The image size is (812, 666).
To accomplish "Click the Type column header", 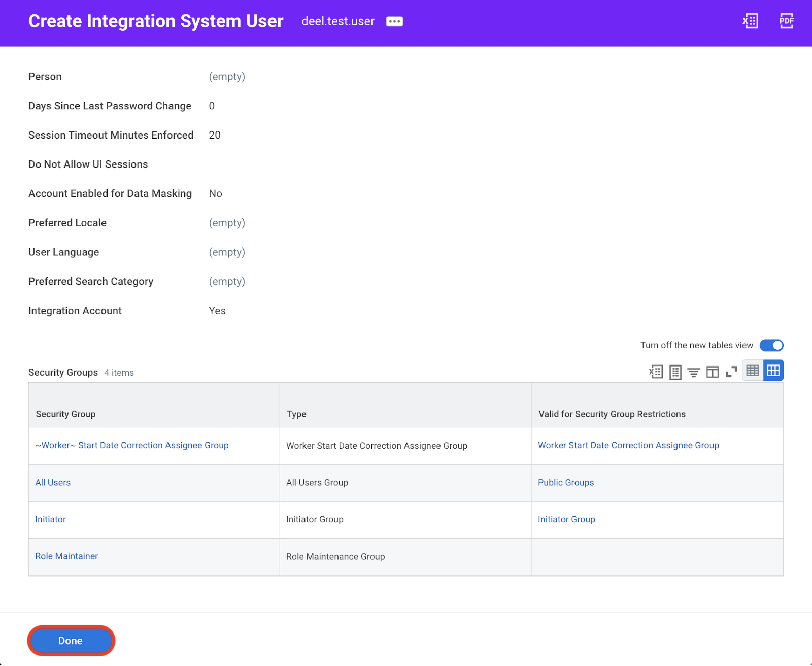I will point(296,414).
